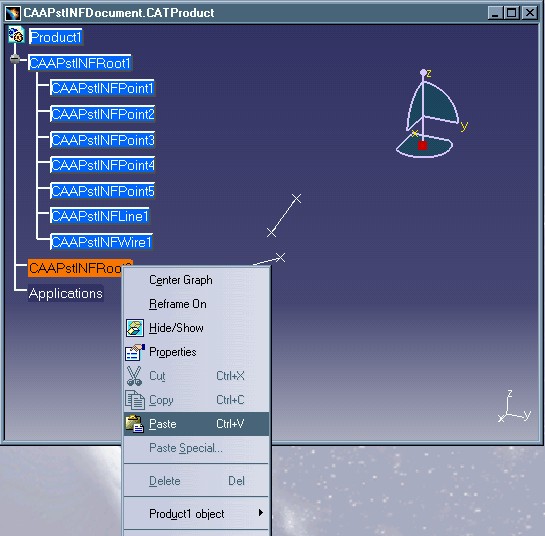This screenshot has width=545, height=536.
Task: Click the Hide/Show icon in context menu
Action: point(135,328)
